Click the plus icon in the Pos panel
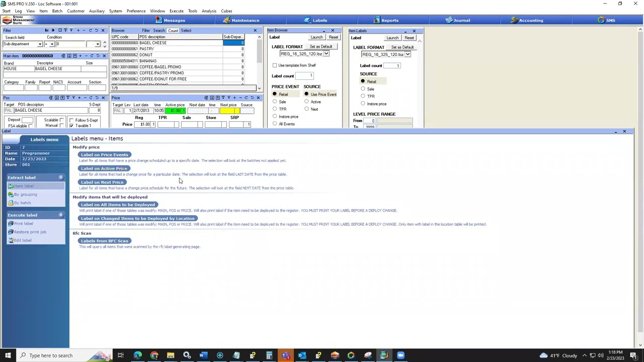Viewport: 644px width, 362px height. click(79, 98)
